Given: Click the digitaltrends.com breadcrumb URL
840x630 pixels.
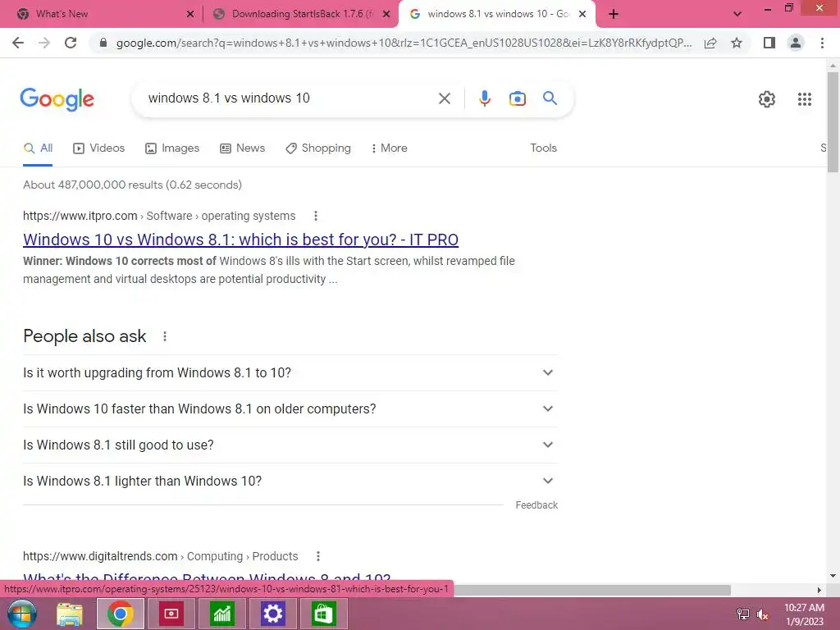Looking at the screenshot, I should [x=160, y=556].
